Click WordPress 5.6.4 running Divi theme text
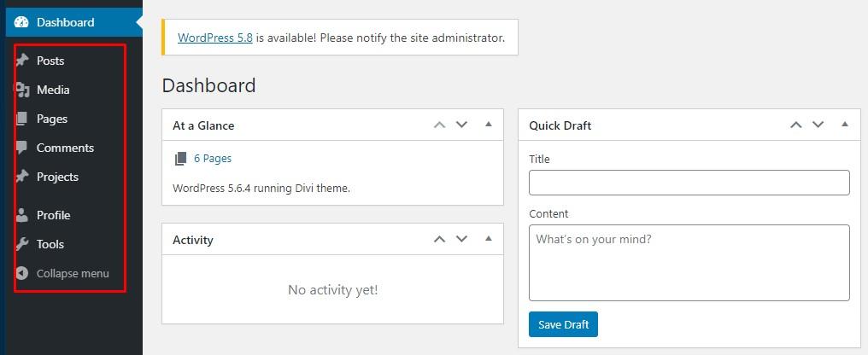 (261, 188)
